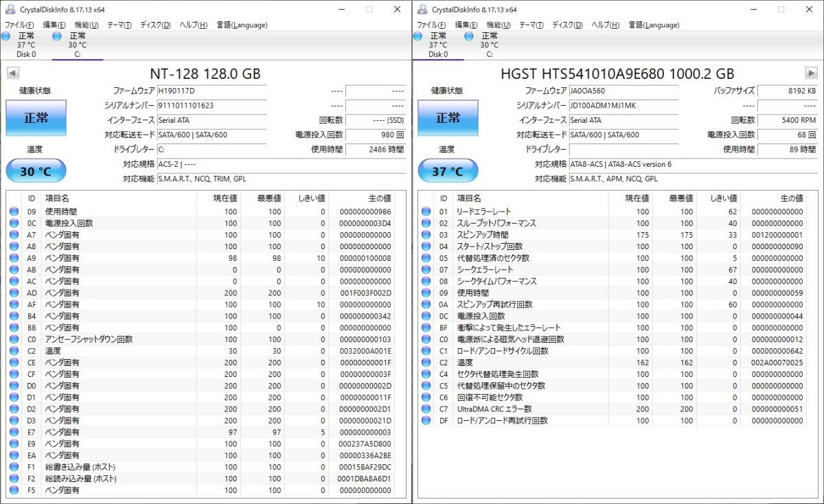The width and height of the screenshot is (824, 504).
Task: Click status icon of ロード/アンロードサイクル回数 row
Action: point(426,351)
